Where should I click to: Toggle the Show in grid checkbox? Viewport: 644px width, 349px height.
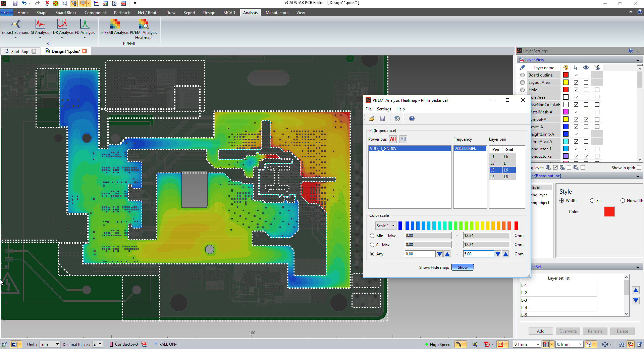click(639, 167)
